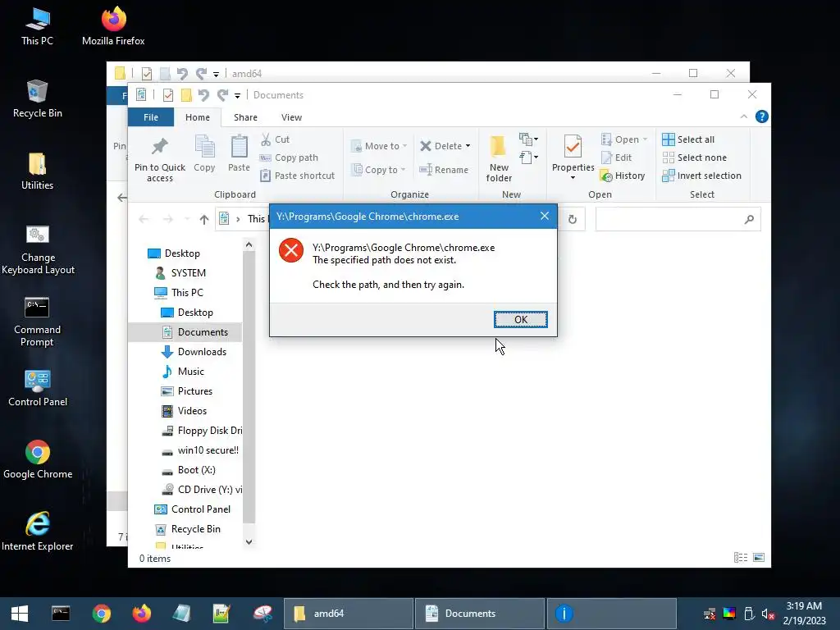Click the Up one level arrow

[x=204, y=219]
